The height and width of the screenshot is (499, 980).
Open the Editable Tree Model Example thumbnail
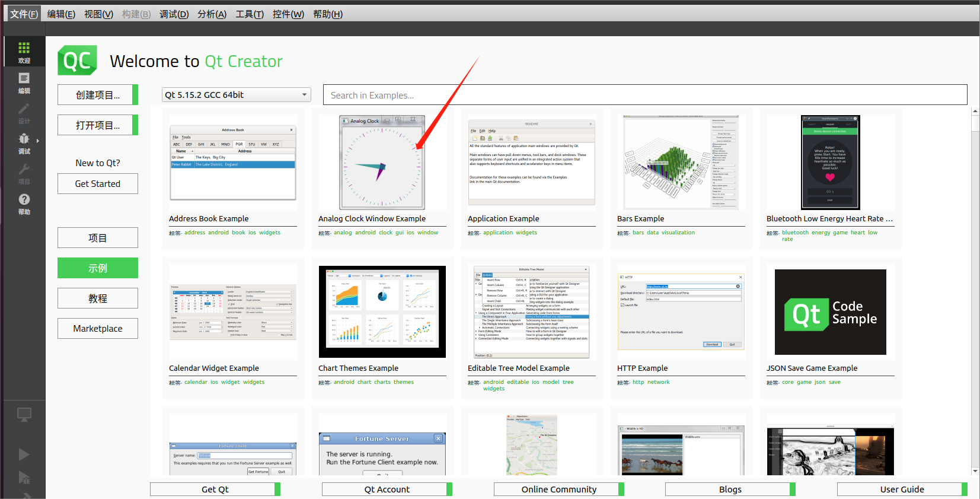click(x=532, y=312)
